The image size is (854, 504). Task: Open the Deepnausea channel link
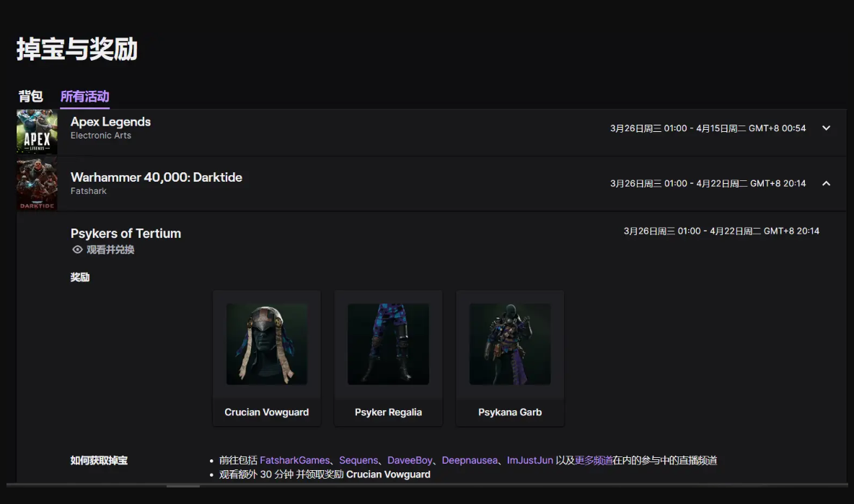(470, 461)
